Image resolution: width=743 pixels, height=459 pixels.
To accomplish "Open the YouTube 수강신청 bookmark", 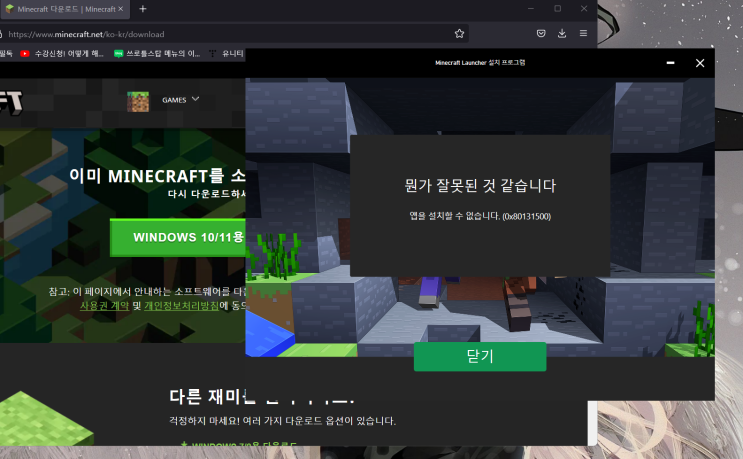I will 62,54.
